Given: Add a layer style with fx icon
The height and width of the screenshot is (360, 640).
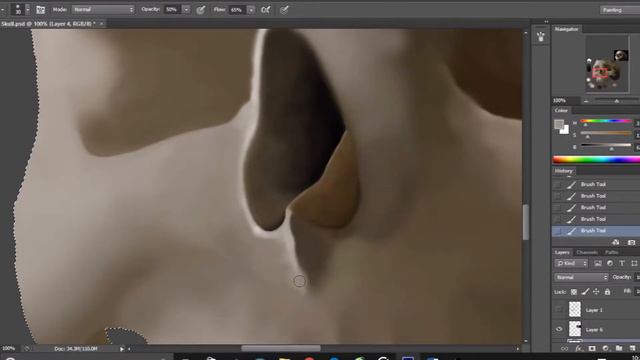Looking at the screenshot, I should coord(578,349).
